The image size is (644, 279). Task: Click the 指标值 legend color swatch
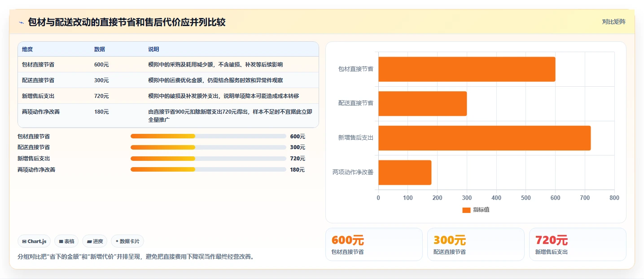coord(466,210)
